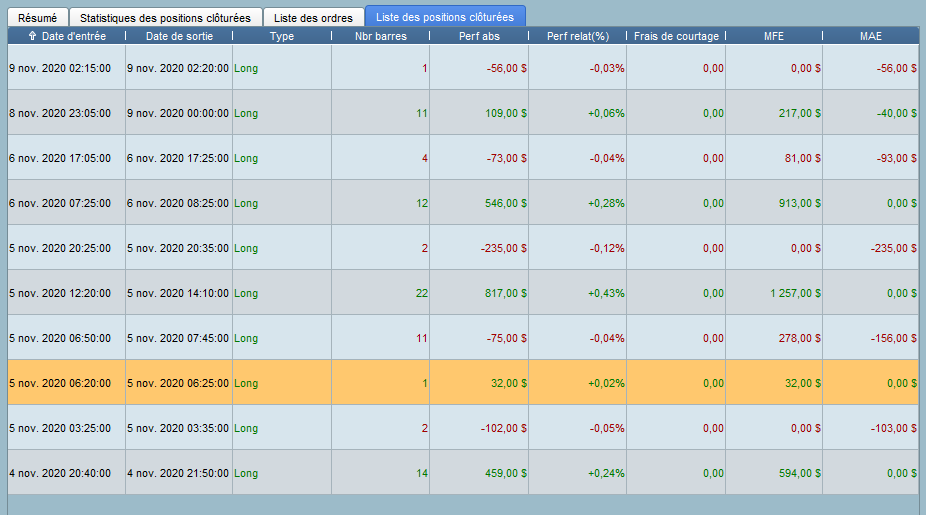The width and height of the screenshot is (926, 515).
Task: Switch to the Résumé tab
Action: pos(37,17)
